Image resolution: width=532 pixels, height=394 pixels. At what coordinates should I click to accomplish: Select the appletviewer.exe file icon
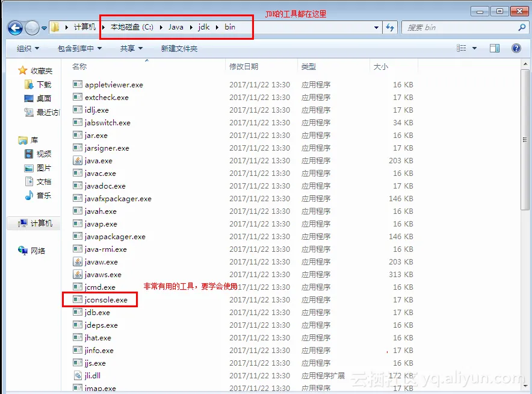78,84
